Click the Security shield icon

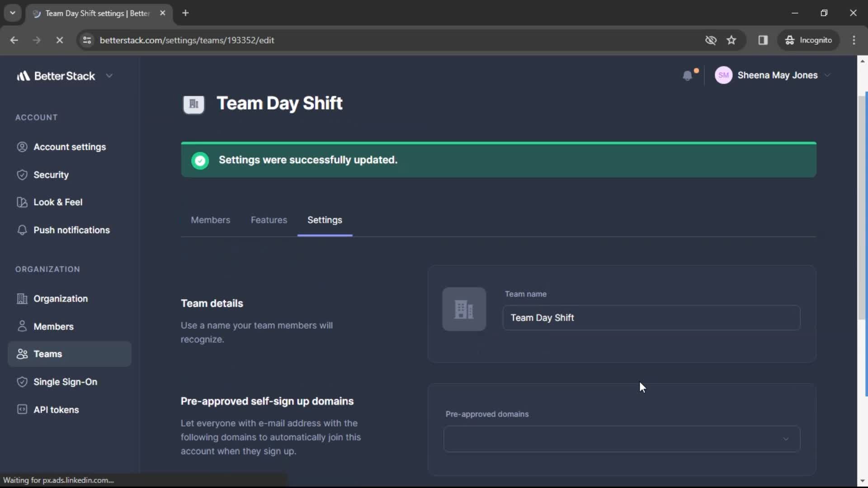click(x=21, y=174)
